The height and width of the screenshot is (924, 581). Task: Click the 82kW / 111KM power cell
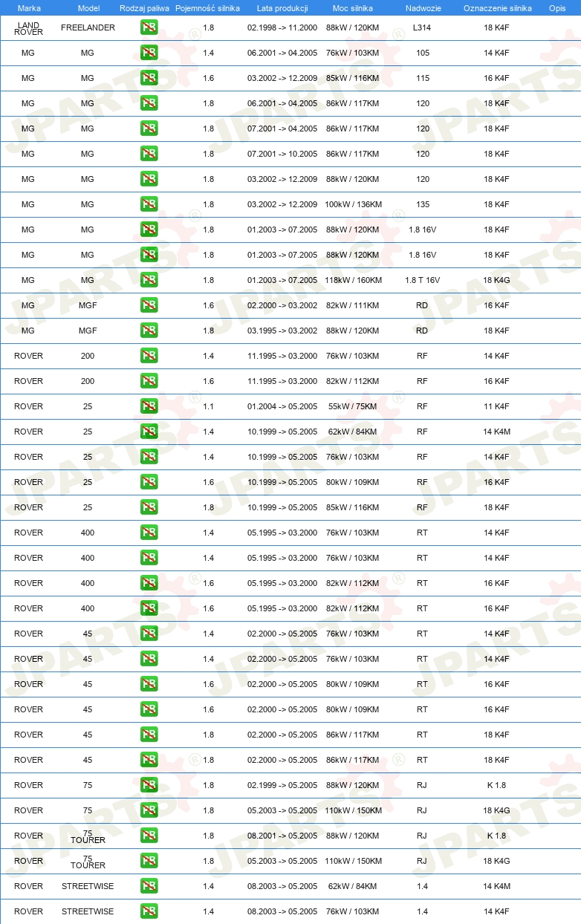coord(352,305)
